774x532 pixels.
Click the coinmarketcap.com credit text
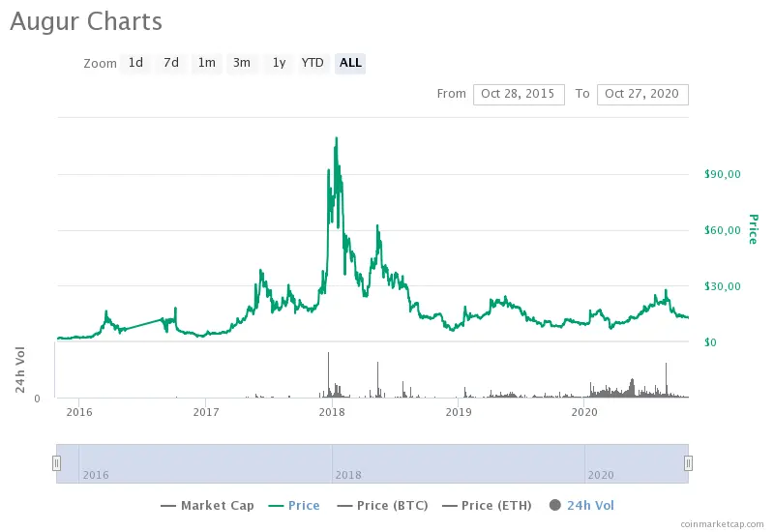click(722, 524)
